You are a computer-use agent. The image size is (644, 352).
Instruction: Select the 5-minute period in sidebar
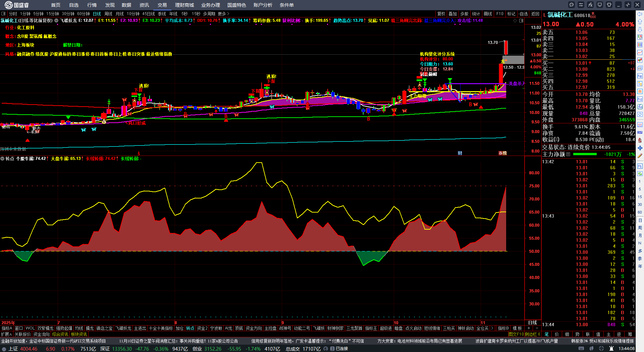point(640,189)
